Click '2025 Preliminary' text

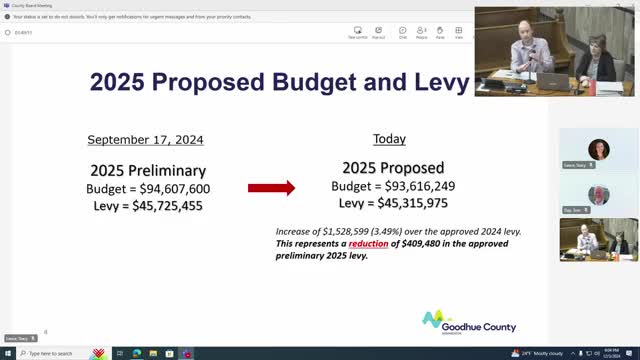tap(148, 171)
